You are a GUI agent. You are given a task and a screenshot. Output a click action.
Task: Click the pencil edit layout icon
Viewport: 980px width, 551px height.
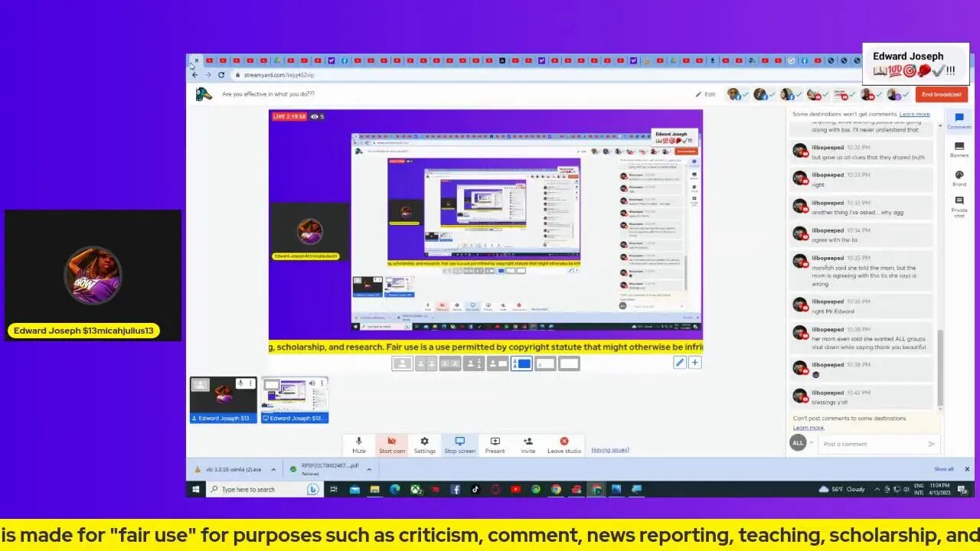click(x=679, y=363)
